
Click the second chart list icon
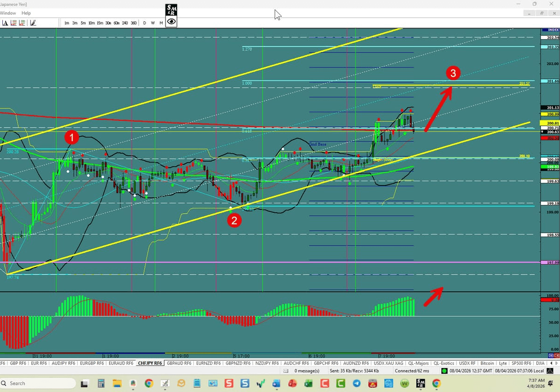22,22
